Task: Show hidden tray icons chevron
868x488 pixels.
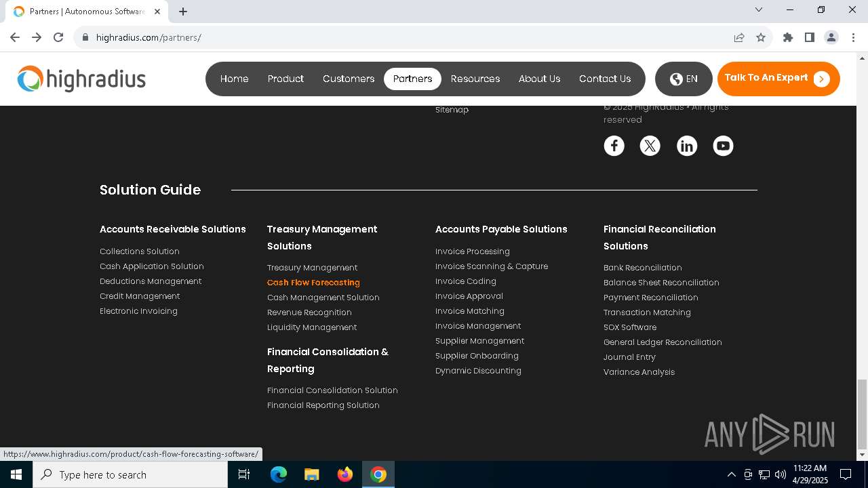Action: click(x=731, y=474)
